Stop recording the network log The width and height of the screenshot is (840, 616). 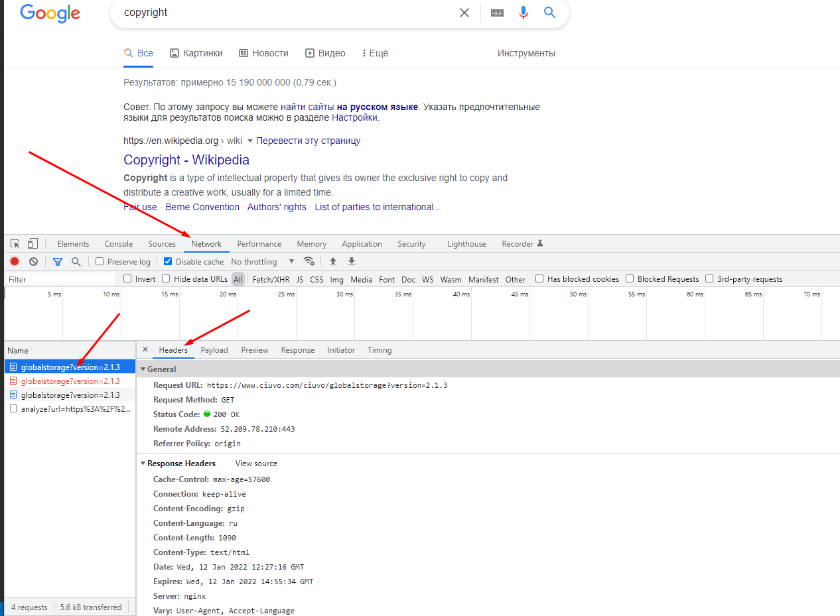15,262
